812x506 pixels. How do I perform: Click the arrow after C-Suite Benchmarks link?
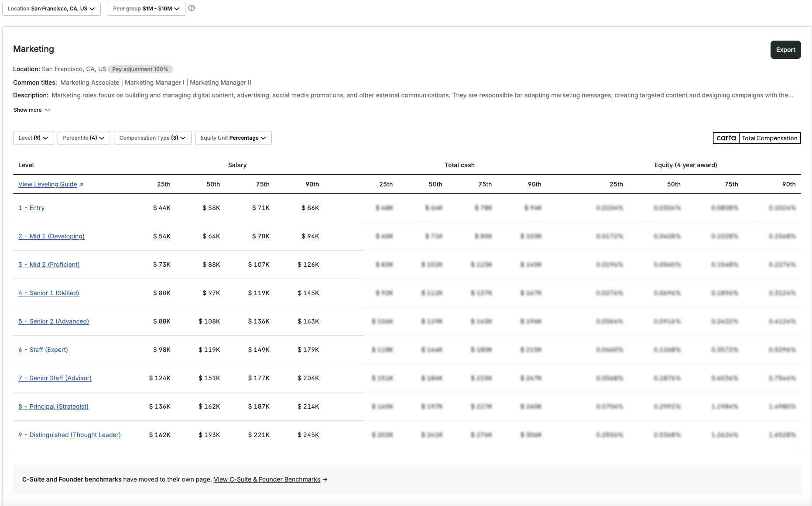pyautogui.click(x=325, y=479)
